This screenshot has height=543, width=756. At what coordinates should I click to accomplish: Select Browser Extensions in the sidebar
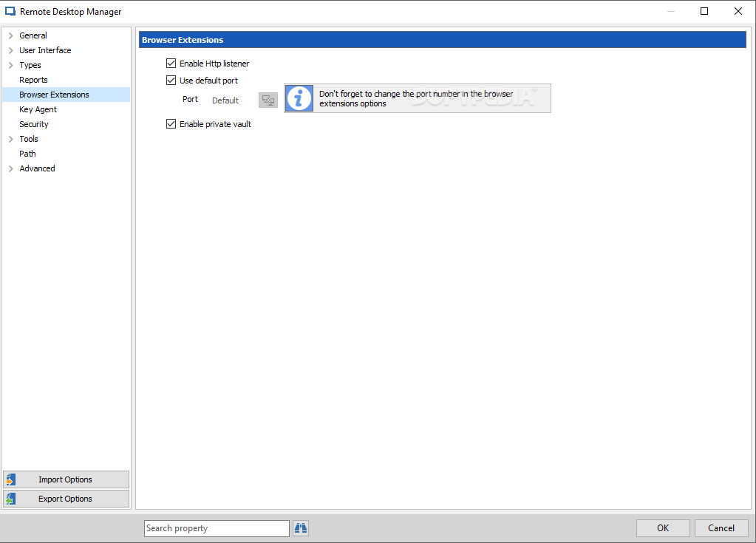[66, 95]
